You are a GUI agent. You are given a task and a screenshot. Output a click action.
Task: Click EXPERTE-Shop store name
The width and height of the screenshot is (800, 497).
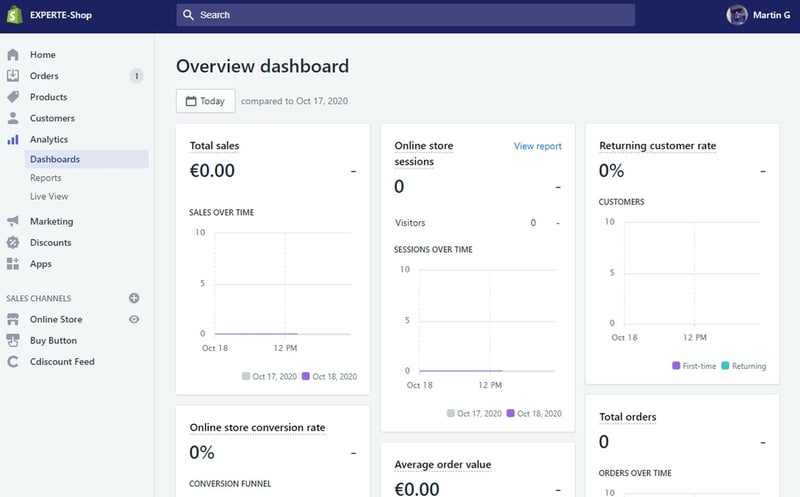click(x=61, y=15)
